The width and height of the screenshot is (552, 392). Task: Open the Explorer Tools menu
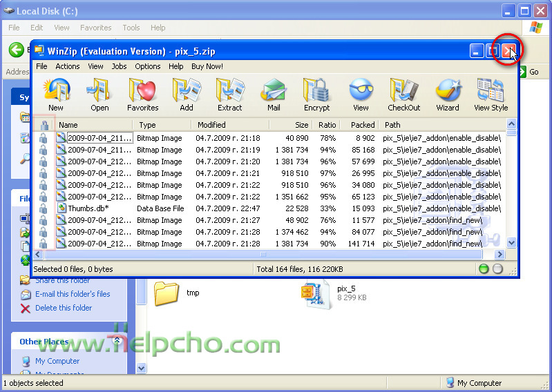point(131,28)
